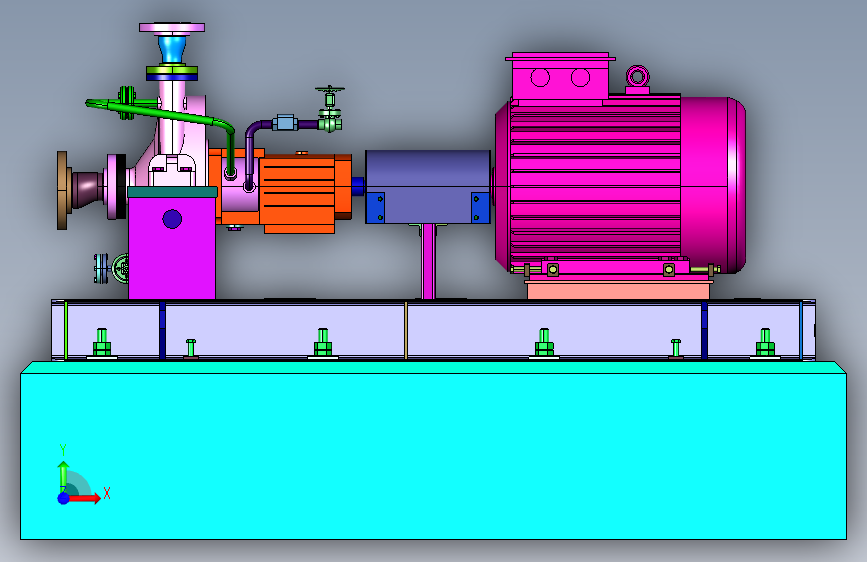
Task: Select the dark blue shaft between housing and guard
Action: 358,186
